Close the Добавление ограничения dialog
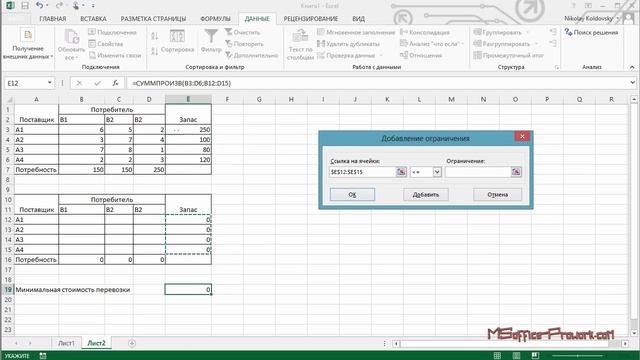Image resolution: width=640 pixels, height=360 pixels. (x=522, y=136)
